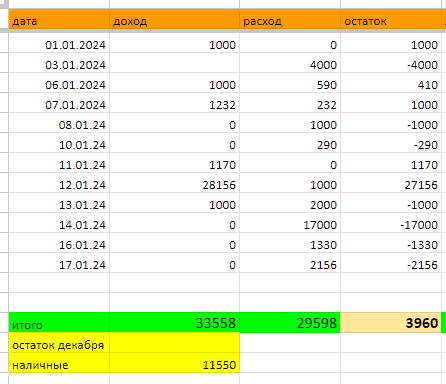Select balance value 410
Viewport: 446px width, 384px height.
[391, 83]
